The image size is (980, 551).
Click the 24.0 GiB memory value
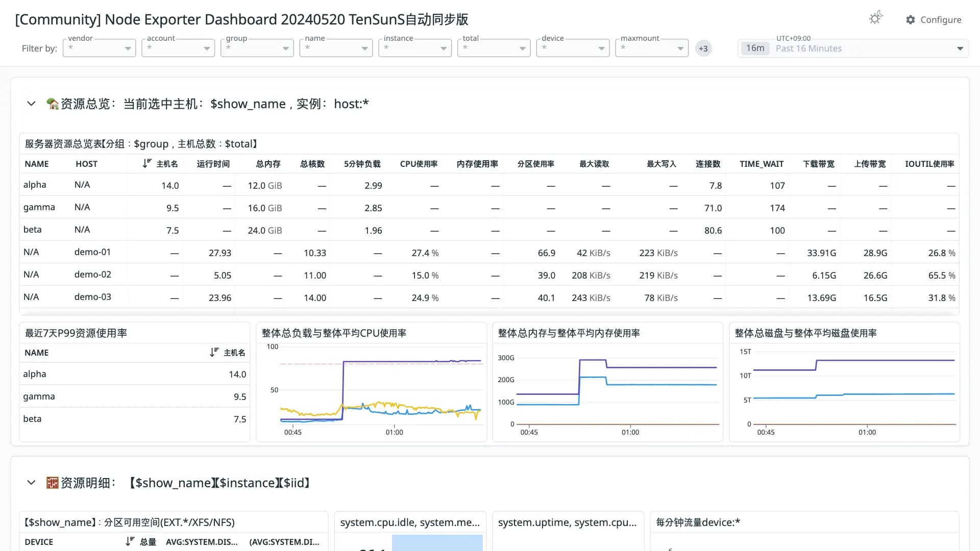[264, 231]
